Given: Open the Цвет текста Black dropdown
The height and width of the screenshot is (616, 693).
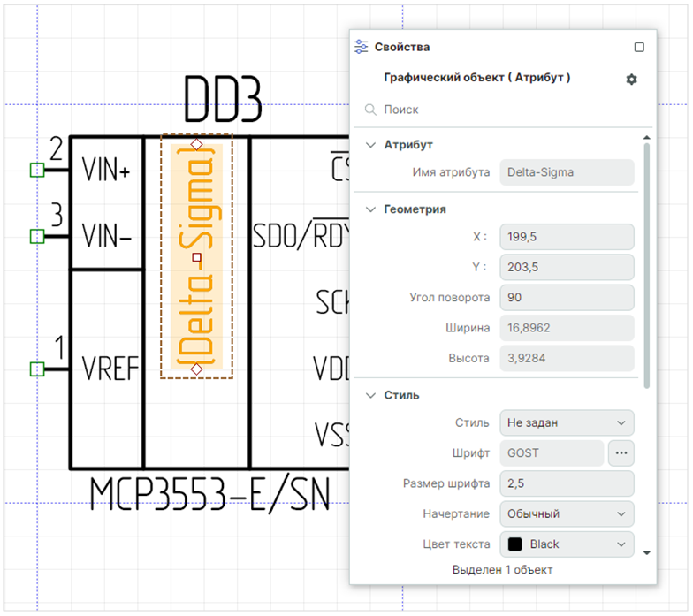Looking at the screenshot, I should click(566, 544).
